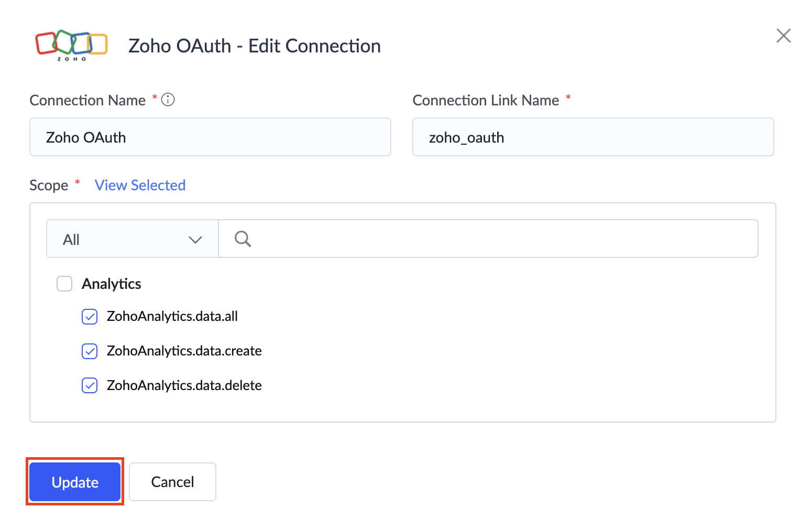Click the Connection Name info icon
Image resolution: width=812 pixels, height=518 pixels.
pyautogui.click(x=168, y=100)
